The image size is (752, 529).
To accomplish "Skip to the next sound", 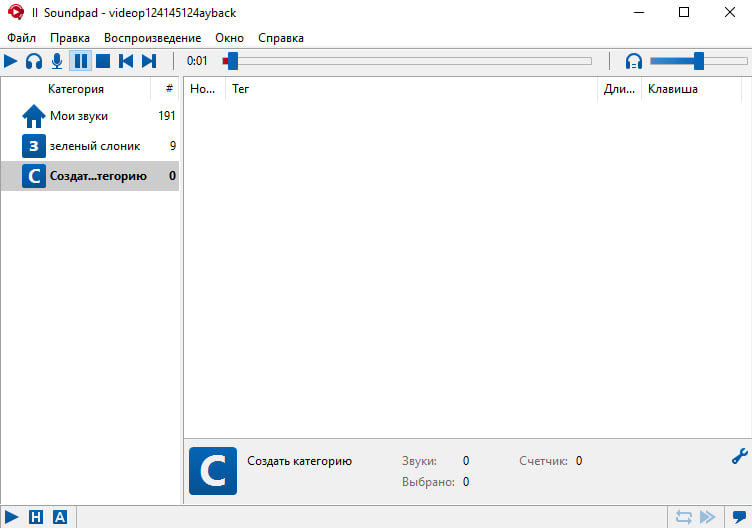I will (149, 61).
